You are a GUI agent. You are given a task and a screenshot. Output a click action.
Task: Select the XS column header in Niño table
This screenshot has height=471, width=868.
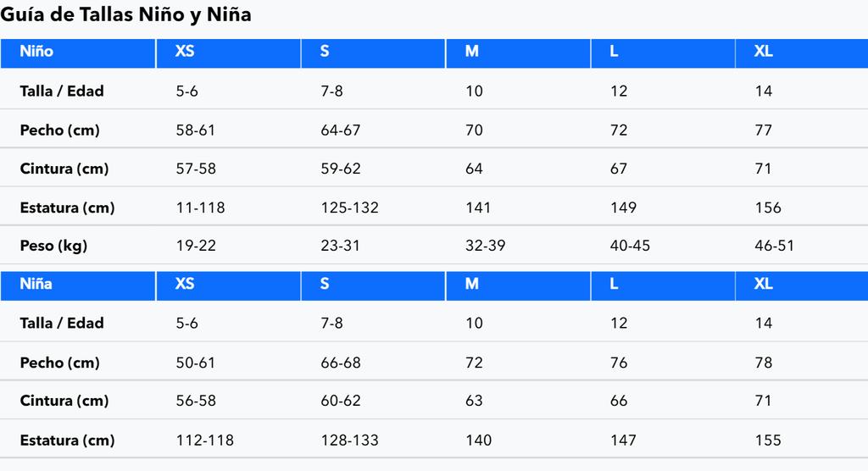(229, 53)
